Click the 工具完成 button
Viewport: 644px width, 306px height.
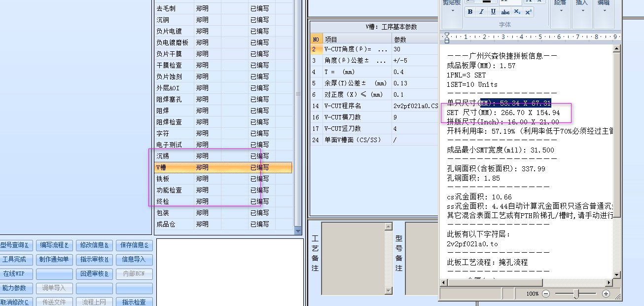tap(15, 260)
